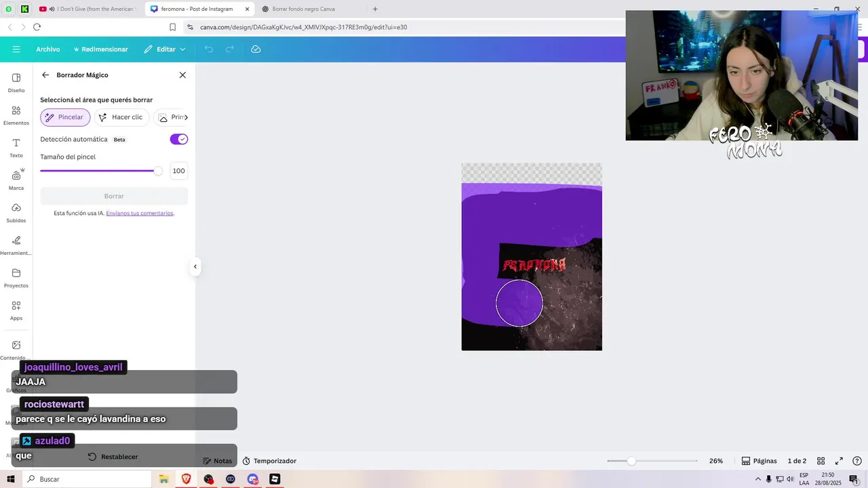Open the help question mark button
868x488 pixels.
click(x=857, y=461)
